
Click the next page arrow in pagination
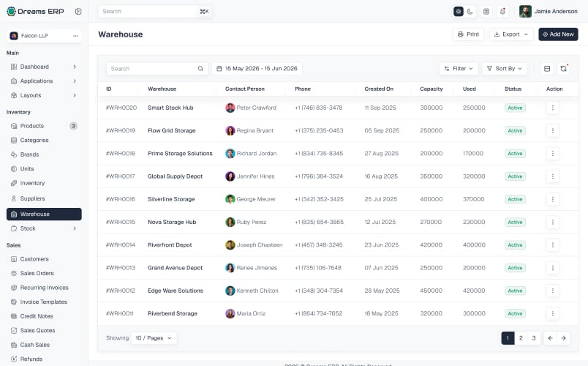click(x=563, y=338)
